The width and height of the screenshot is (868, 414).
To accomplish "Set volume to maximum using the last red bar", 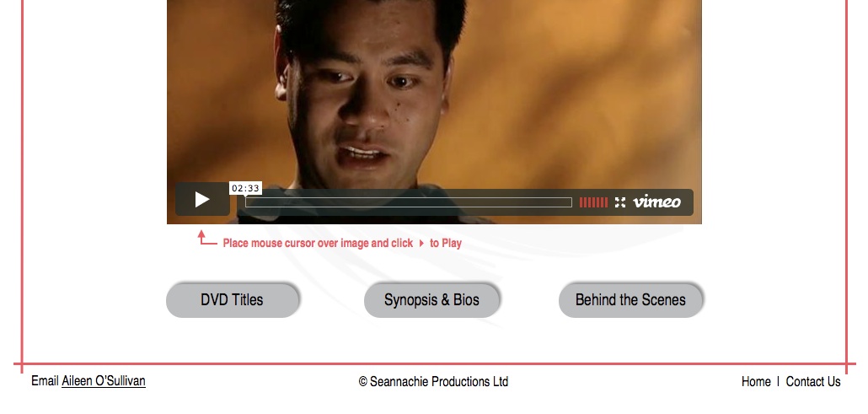I will pyautogui.click(x=606, y=202).
